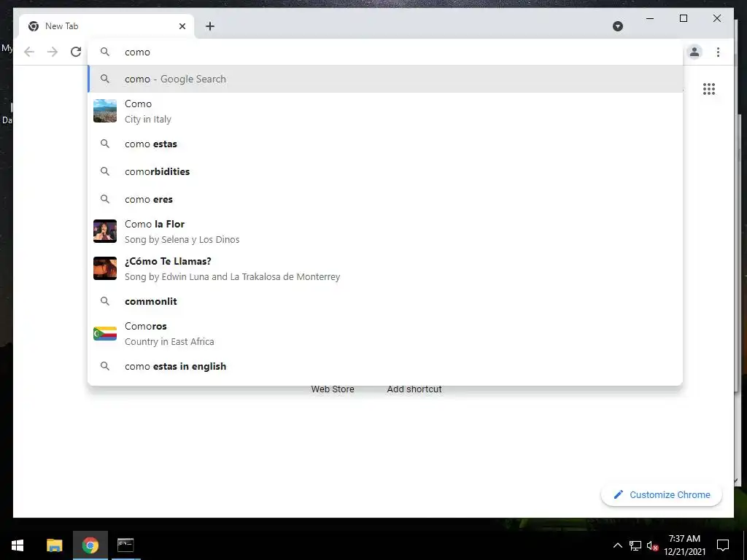Click magnifier icon in the address bar
The height and width of the screenshot is (560, 747).
(105, 52)
